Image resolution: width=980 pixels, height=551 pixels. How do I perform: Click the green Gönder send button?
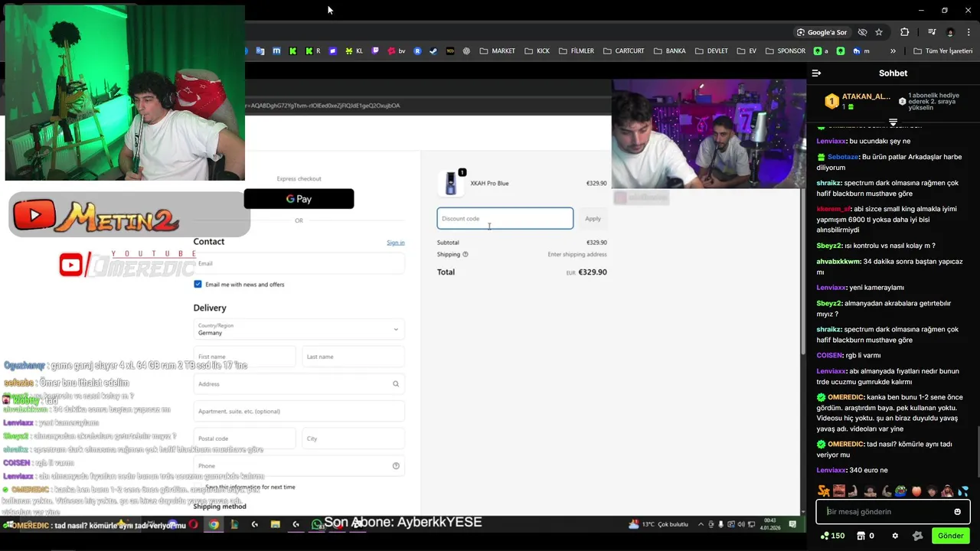950,536
